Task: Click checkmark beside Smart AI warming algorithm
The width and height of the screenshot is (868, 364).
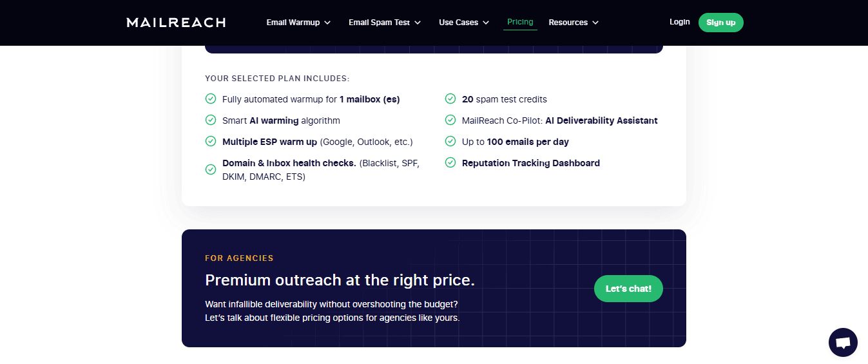Action: [210, 120]
